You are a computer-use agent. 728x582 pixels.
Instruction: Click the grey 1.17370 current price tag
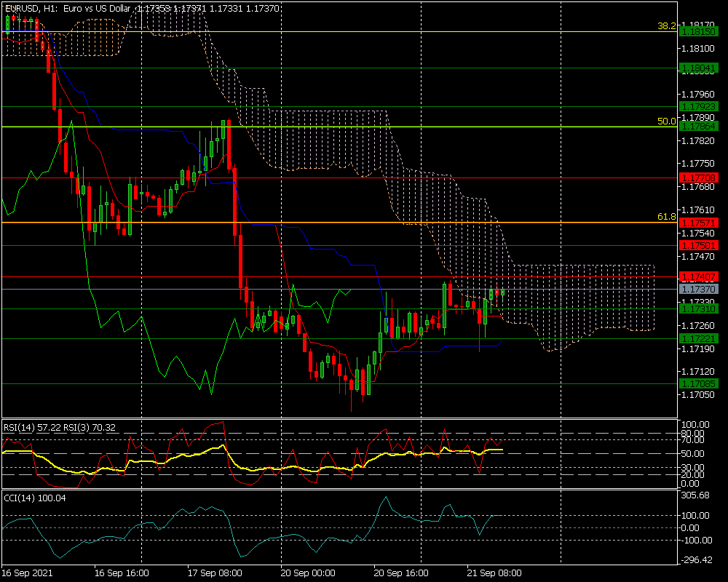[x=698, y=289]
